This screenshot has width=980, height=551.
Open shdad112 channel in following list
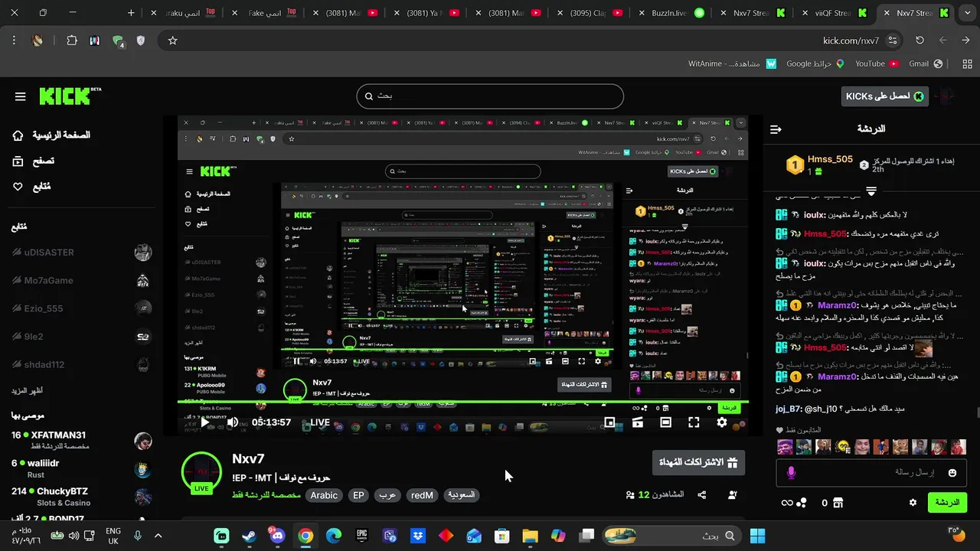point(82,365)
